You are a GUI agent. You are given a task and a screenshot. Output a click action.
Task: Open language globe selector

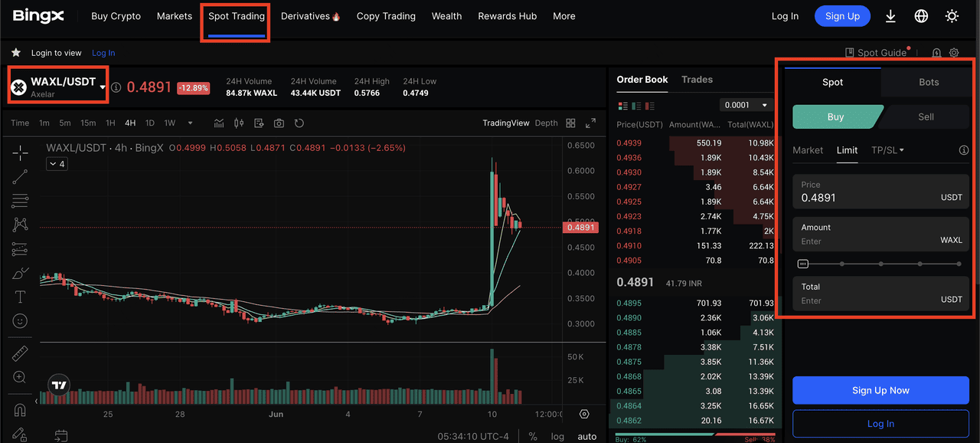tap(921, 16)
